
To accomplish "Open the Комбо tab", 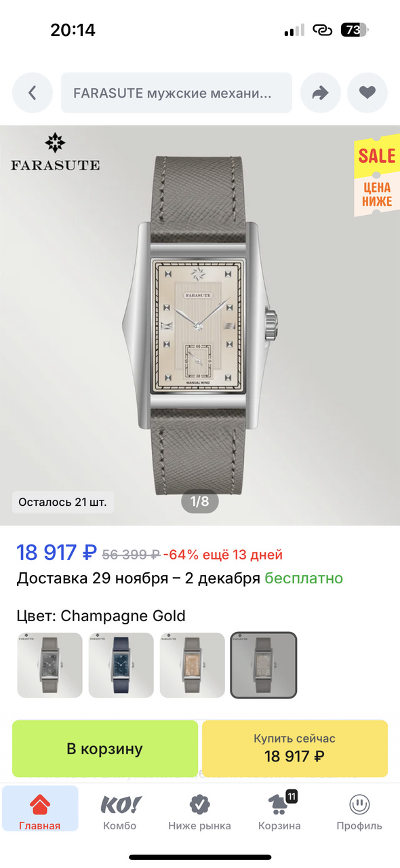I will pyautogui.click(x=120, y=812).
